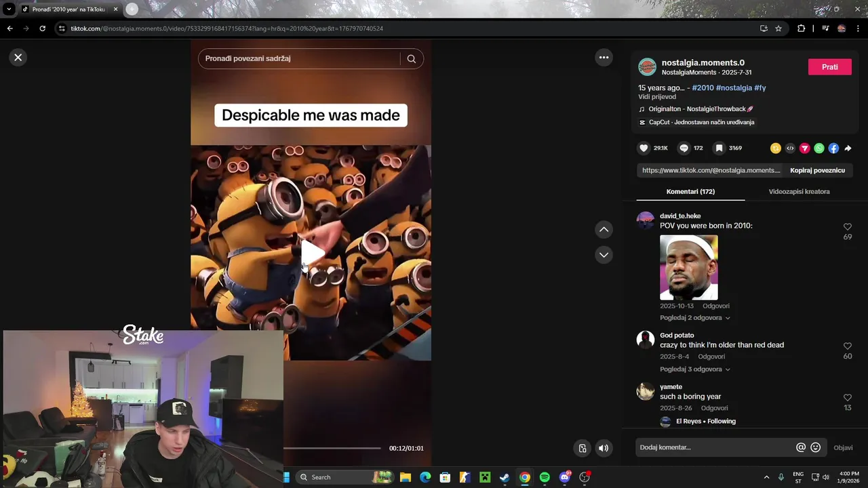Open Chrome tab search dropdown
This screenshot has height=488, width=868.
pyautogui.click(x=8, y=9)
